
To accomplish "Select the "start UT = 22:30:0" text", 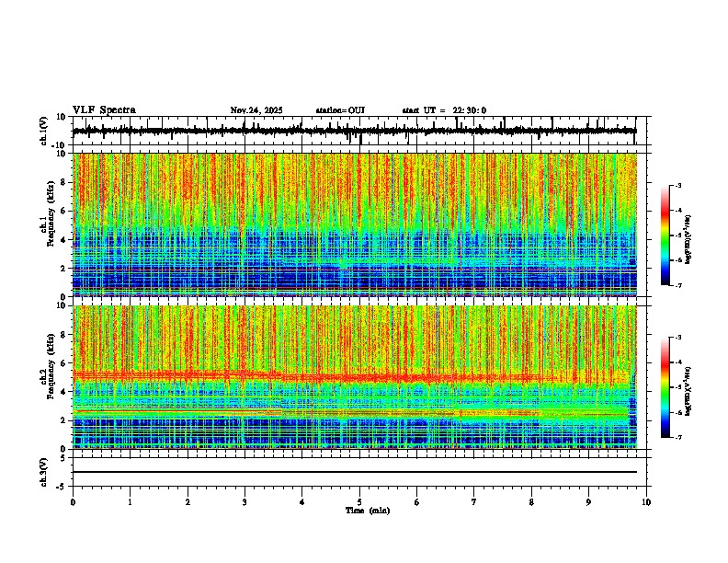I will pos(444,110).
